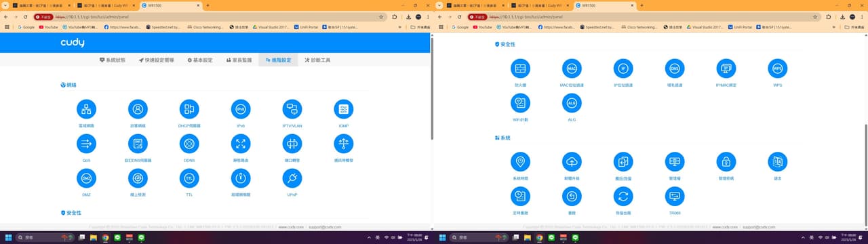Screen dimensions: 868x244
Task: Open the UPnP icon
Action: pos(292,178)
